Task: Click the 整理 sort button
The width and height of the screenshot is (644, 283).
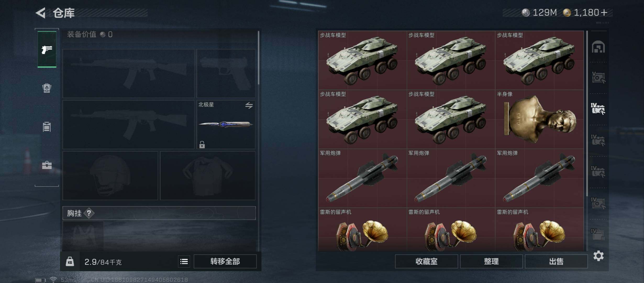Action: (x=491, y=261)
